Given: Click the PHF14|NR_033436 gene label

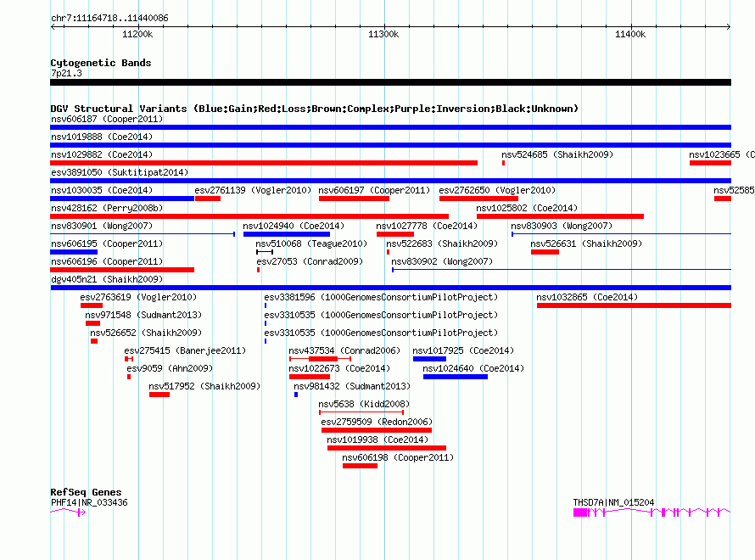Looking at the screenshot, I should coord(89,502).
